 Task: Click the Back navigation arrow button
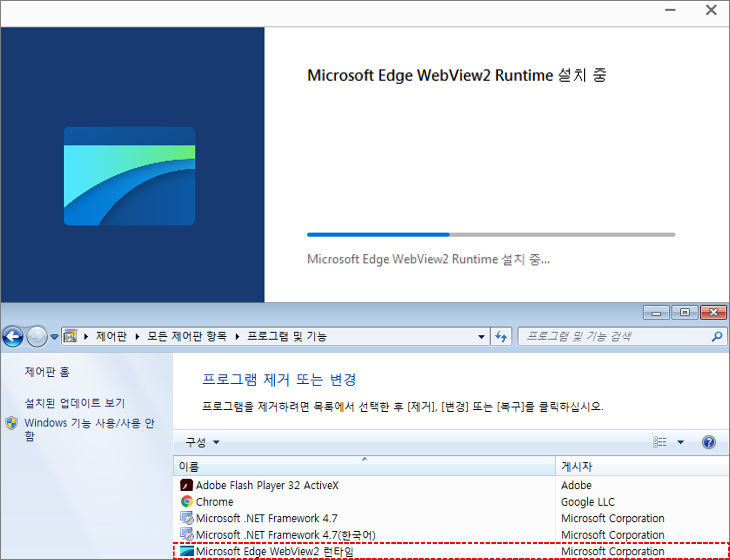click(x=13, y=336)
